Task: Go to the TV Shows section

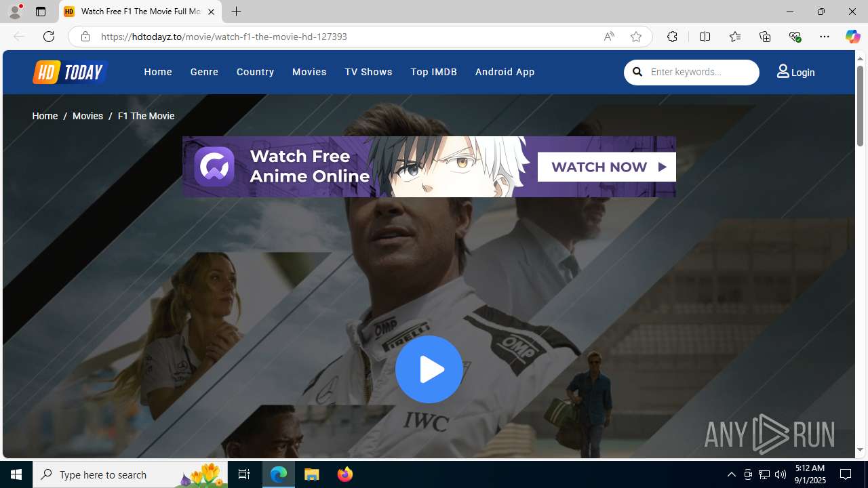Action: click(x=368, y=72)
